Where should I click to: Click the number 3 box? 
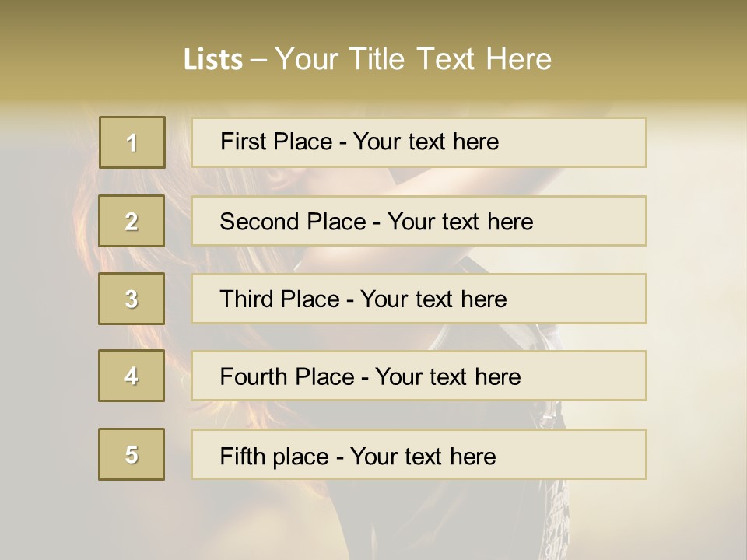tap(132, 299)
